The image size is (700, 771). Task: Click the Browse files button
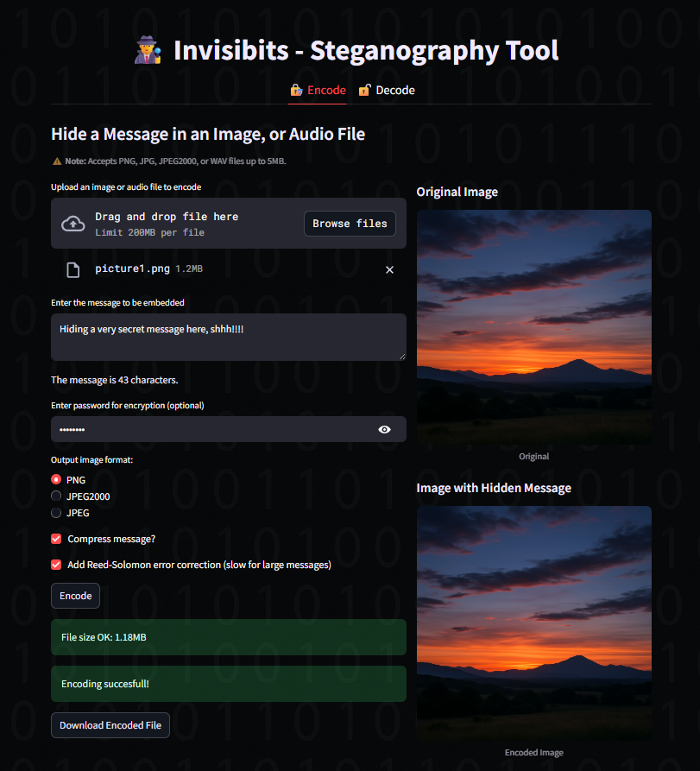pyautogui.click(x=350, y=224)
